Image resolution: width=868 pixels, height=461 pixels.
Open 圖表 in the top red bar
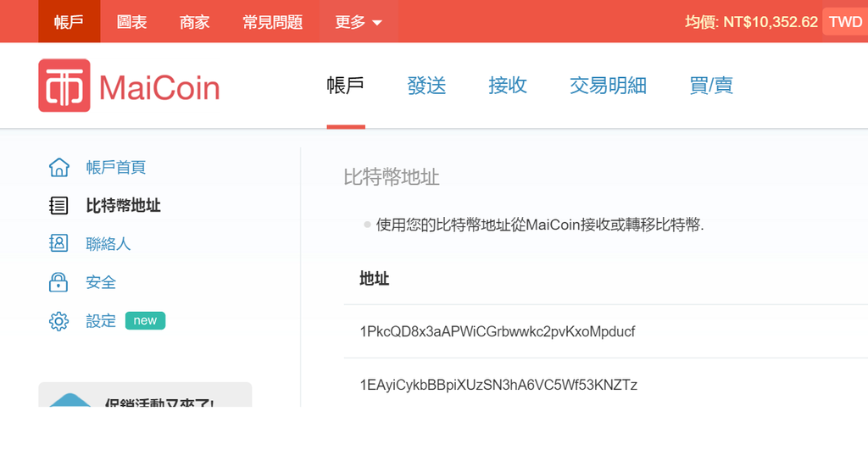pos(131,21)
